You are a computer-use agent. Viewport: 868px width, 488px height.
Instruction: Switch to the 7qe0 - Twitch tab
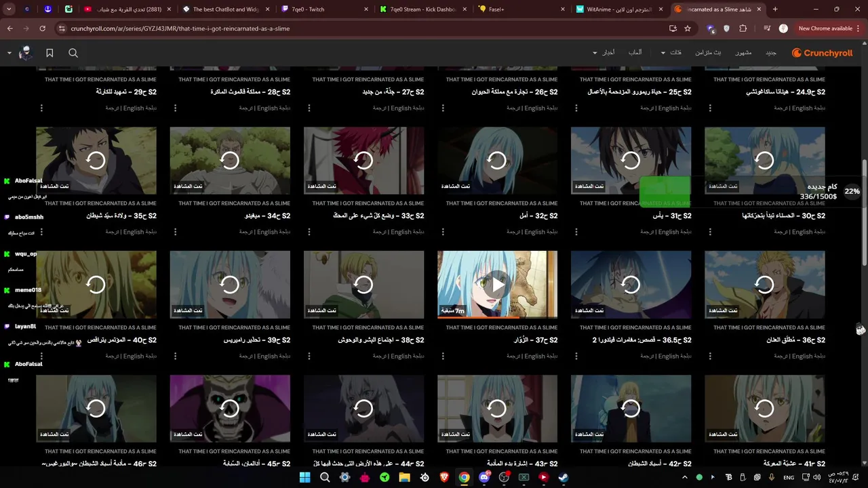[323, 9]
